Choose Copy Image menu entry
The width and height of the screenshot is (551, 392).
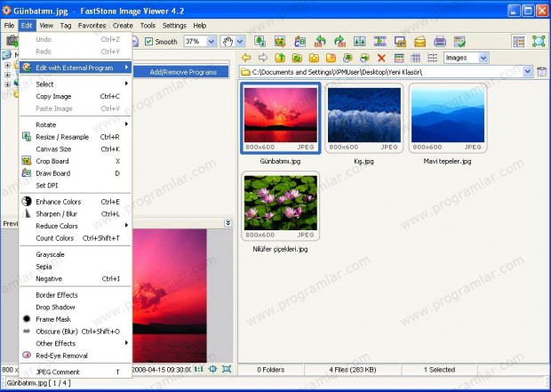[76, 96]
